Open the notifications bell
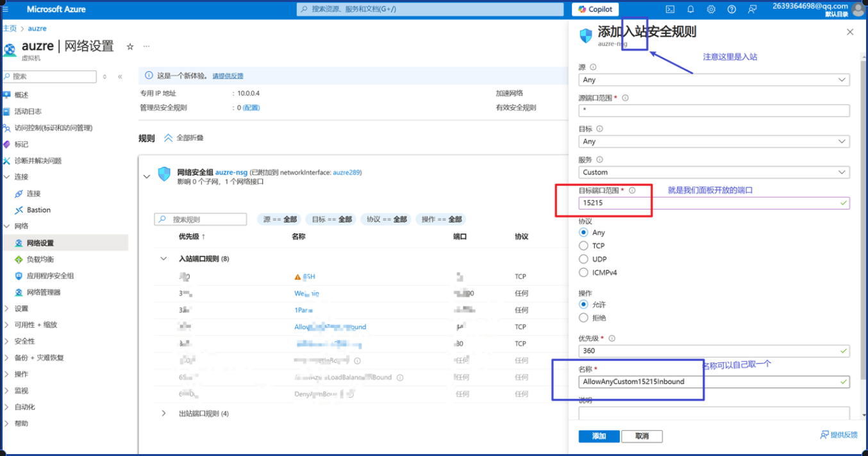Viewport: 868px width, 456px height. (x=690, y=9)
